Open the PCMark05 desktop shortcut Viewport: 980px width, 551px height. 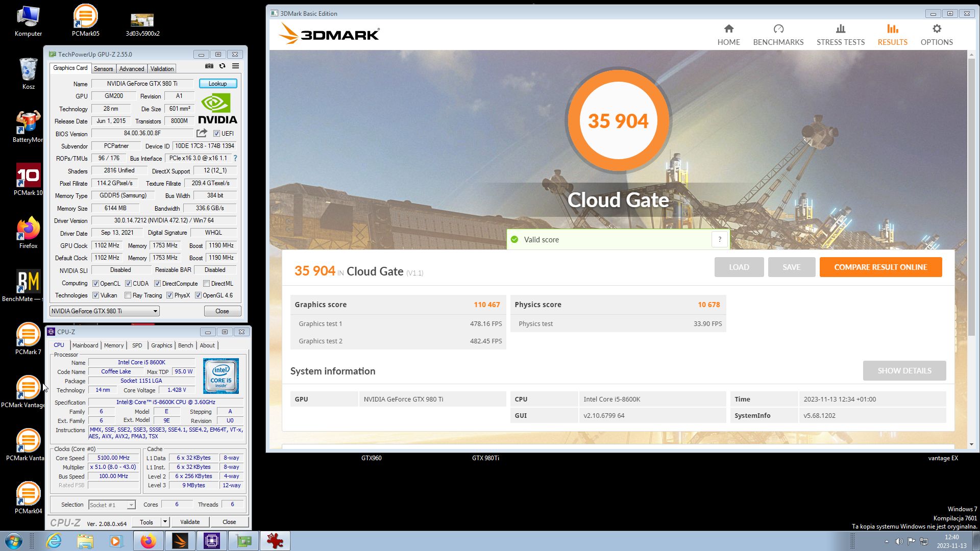[85, 21]
